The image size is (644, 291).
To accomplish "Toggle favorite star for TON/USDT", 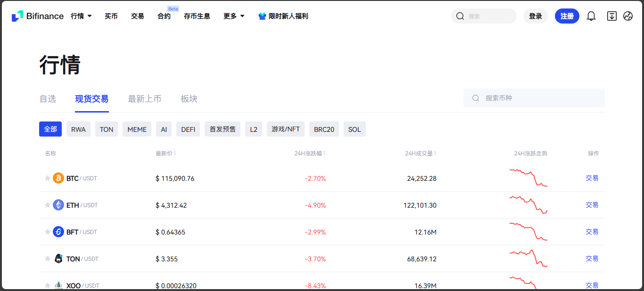I will [47, 259].
